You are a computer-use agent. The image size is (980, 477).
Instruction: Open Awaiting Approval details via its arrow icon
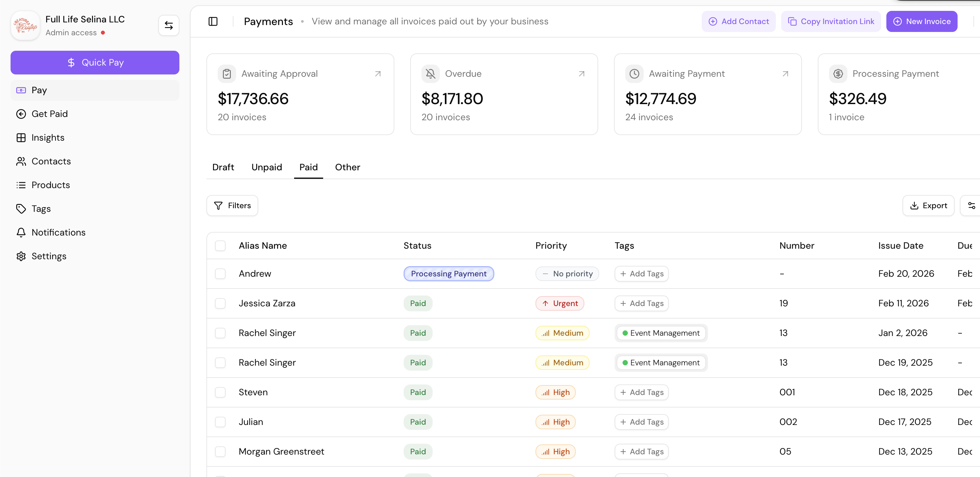pos(378,73)
